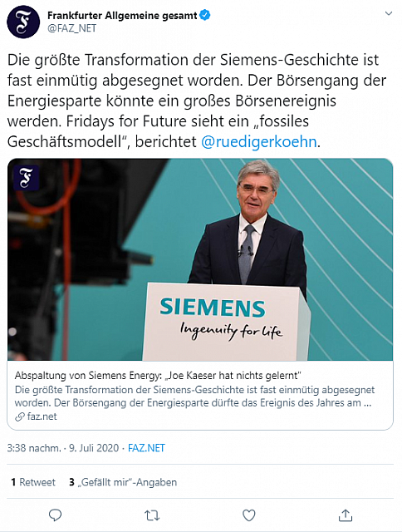Click the blue verified badge
The image size is (402, 532).
pos(205,15)
